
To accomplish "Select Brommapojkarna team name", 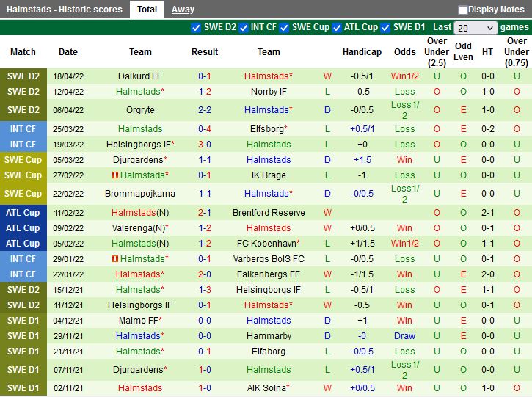I will (x=140, y=194).
